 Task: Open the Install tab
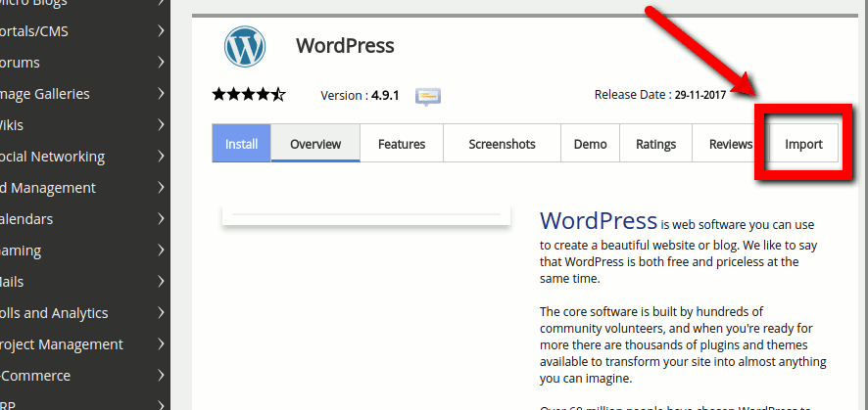tap(241, 144)
